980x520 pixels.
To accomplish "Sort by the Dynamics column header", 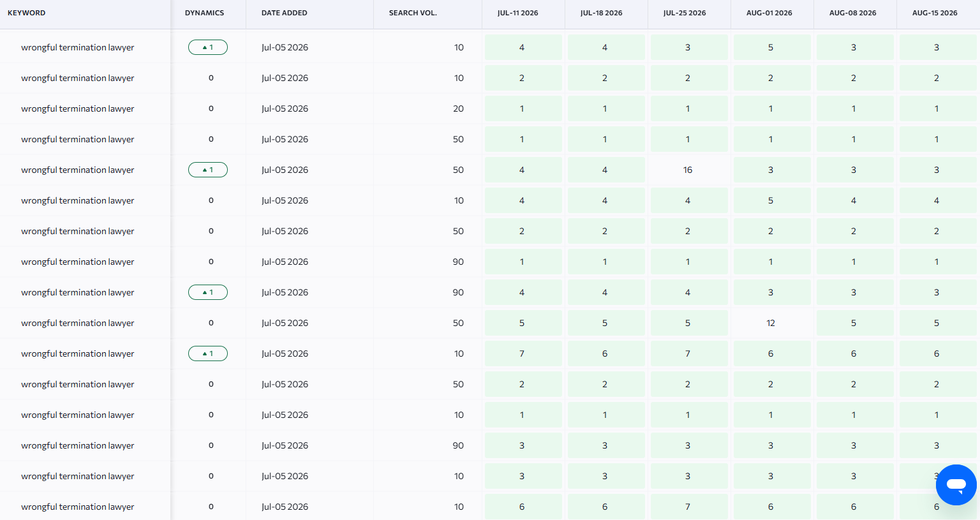I will coord(204,13).
